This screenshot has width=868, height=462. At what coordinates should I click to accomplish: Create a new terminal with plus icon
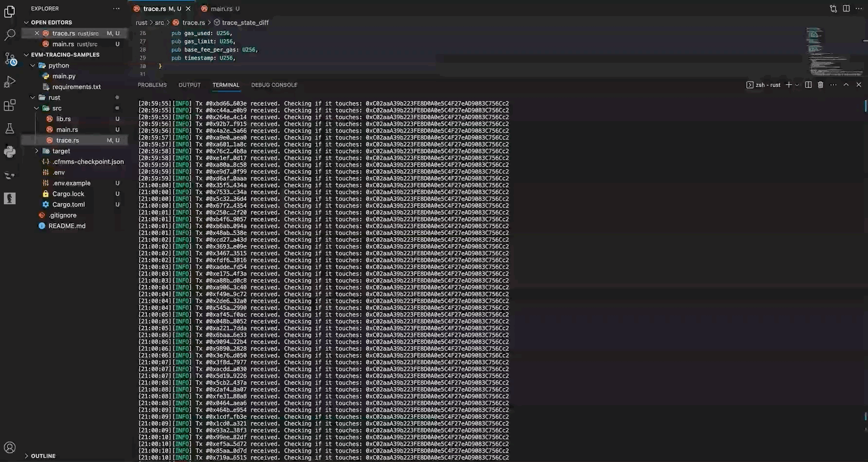[x=789, y=85]
